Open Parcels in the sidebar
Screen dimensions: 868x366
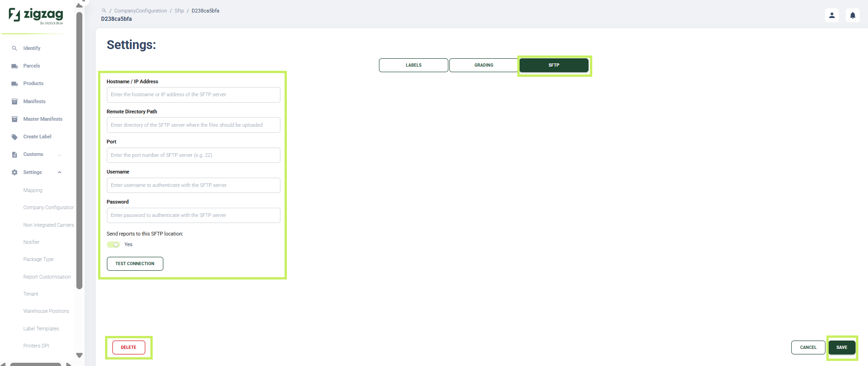point(31,66)
